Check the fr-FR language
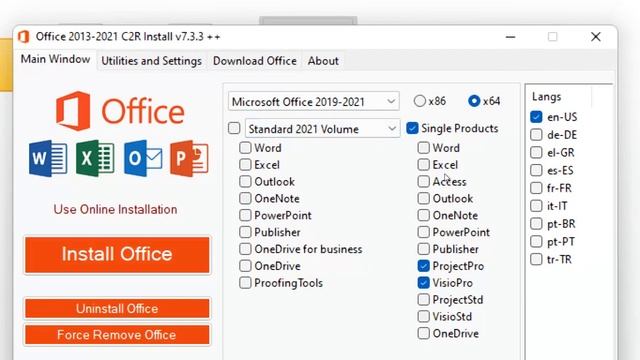640x360 pixels. tap(551, 188)
